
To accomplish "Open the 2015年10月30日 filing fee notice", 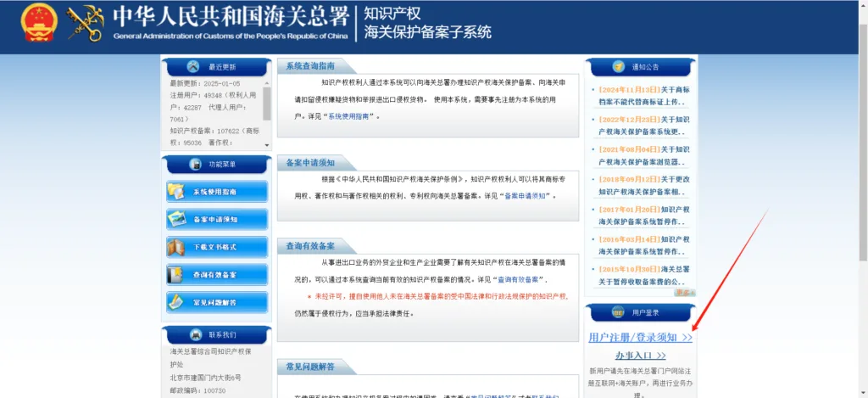I will (x=643, y=275).
